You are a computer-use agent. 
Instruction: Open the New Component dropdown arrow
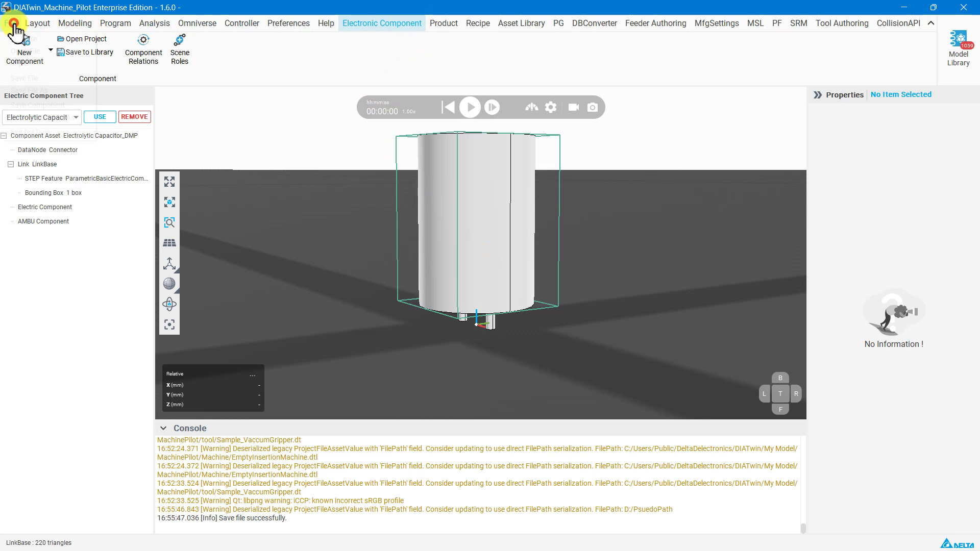tap(51, 50)
